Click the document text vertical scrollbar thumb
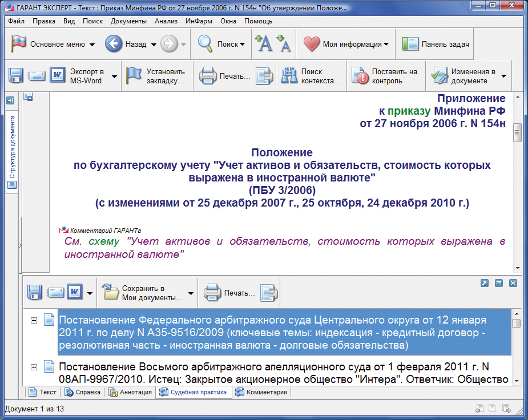The height and width of the screenshot is (420, 528). [x=518, y=132]
